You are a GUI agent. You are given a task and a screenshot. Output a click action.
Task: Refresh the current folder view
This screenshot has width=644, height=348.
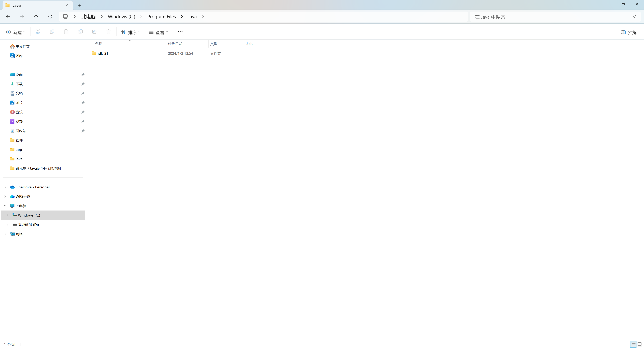[x=50, y=16]
